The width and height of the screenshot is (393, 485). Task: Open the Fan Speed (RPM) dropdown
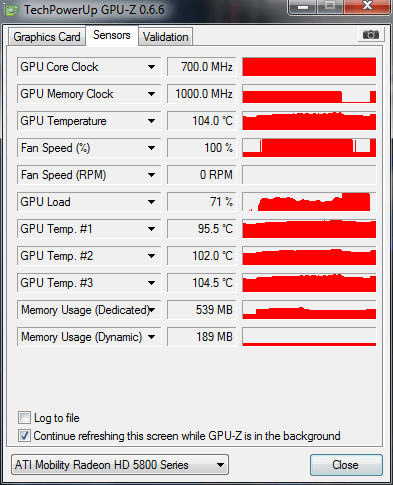click(x=151, y=175)
